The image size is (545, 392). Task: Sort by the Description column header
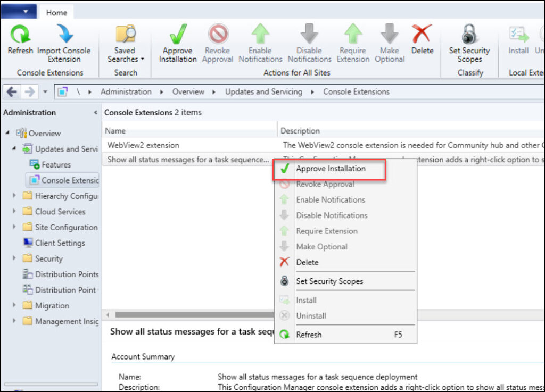pyautogui.click(x=411, y=131)
